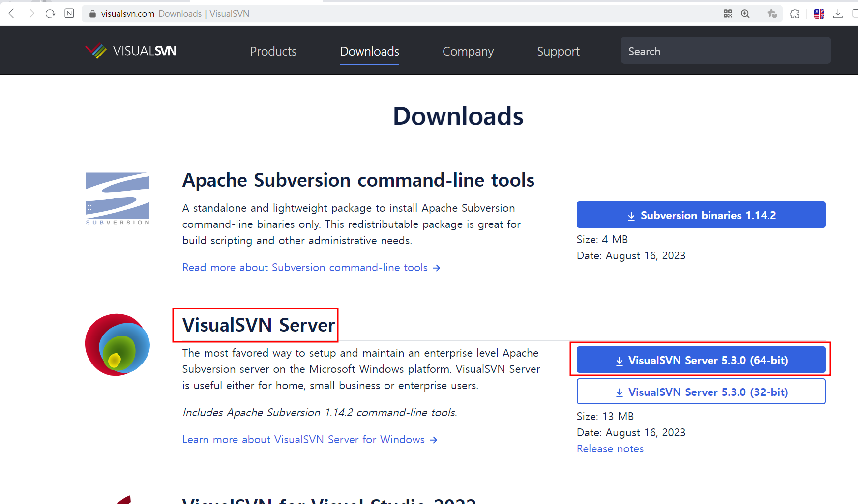858x504 pixels.
Task: Click the UK flag translate icon
Action: tap(819, 14)
